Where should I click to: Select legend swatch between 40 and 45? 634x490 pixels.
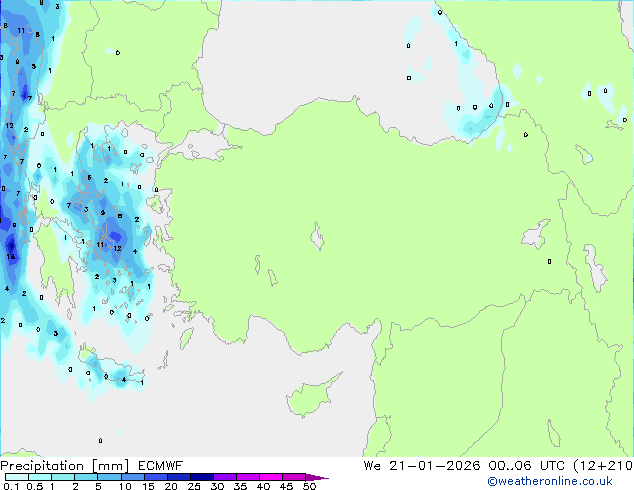point(271,477)
